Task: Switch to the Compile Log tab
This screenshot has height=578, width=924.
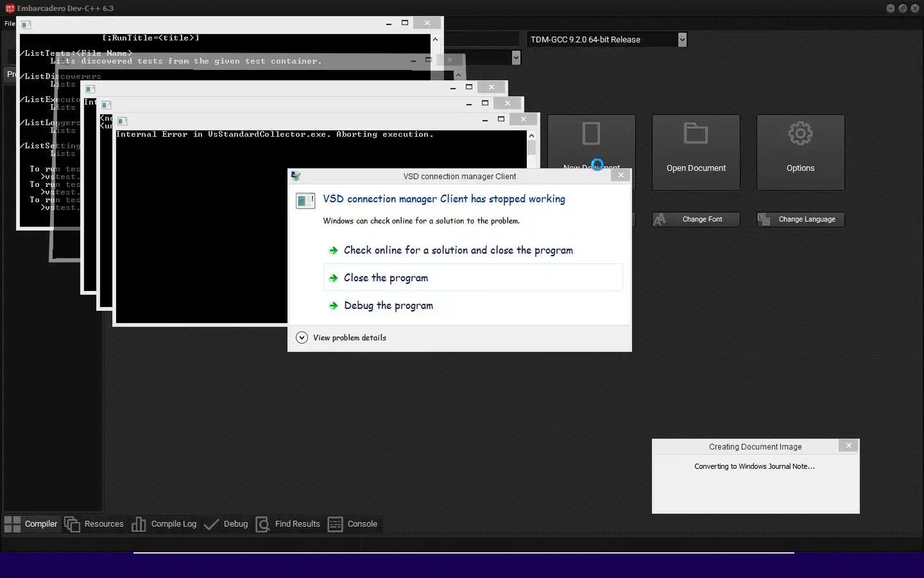Action: (164, 524)
